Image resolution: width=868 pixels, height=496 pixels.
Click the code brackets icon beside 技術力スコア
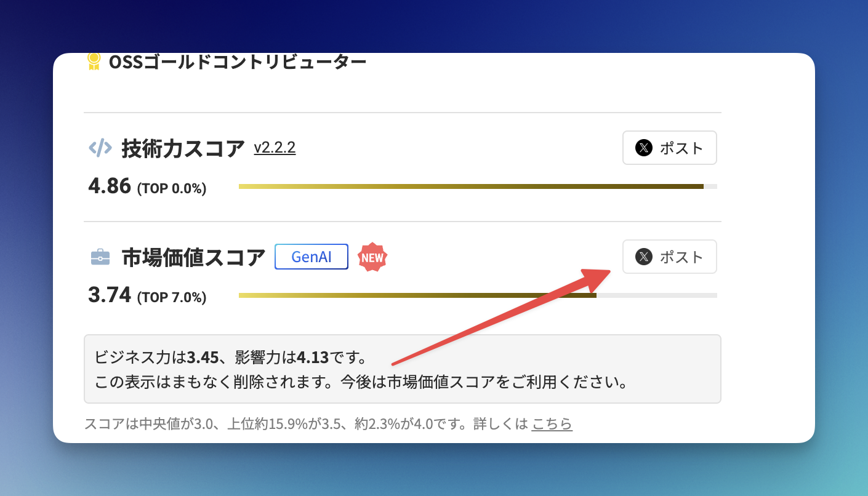[x=100, y=148]
